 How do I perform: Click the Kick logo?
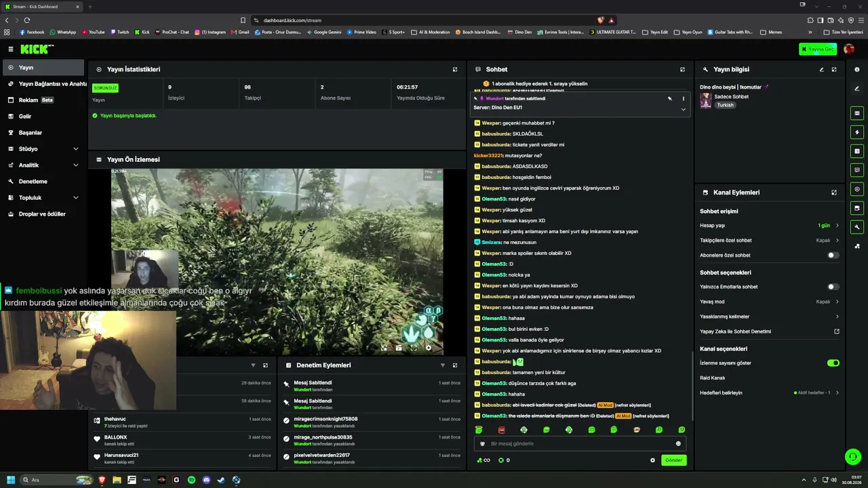tap(37, 49)
